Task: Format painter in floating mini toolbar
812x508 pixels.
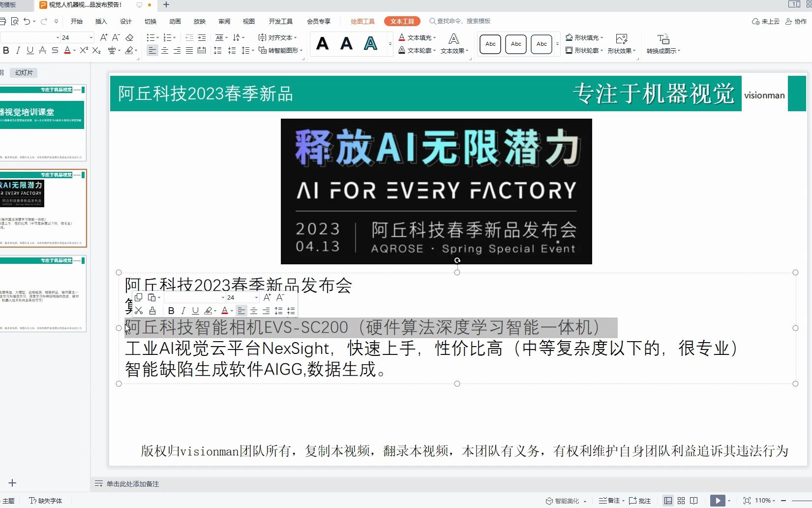Action: point(152,311)
